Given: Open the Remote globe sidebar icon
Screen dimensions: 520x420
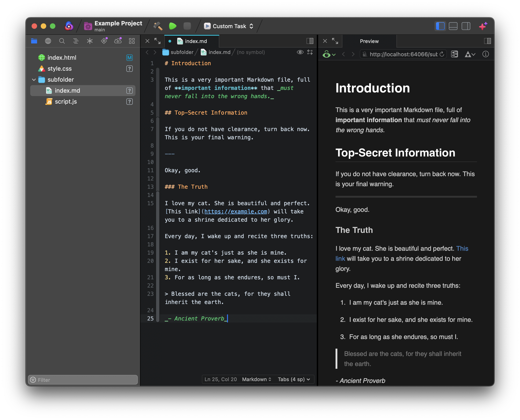Looking at the screenshot, I should pyautogui.click(x=48, y=41).
